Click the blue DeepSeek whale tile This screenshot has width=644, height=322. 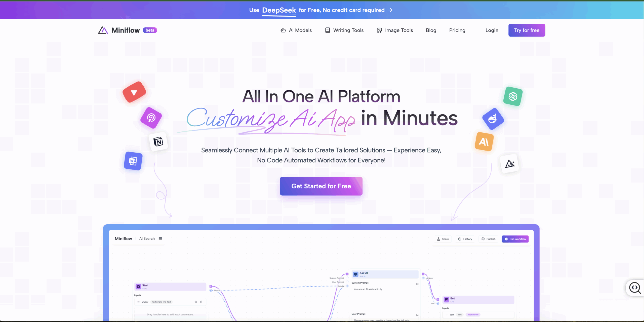(x=493, y=119)
